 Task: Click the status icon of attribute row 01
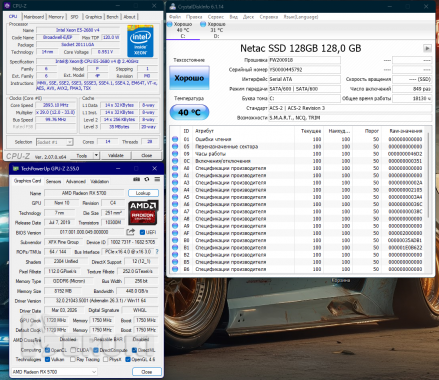[175, 139]
